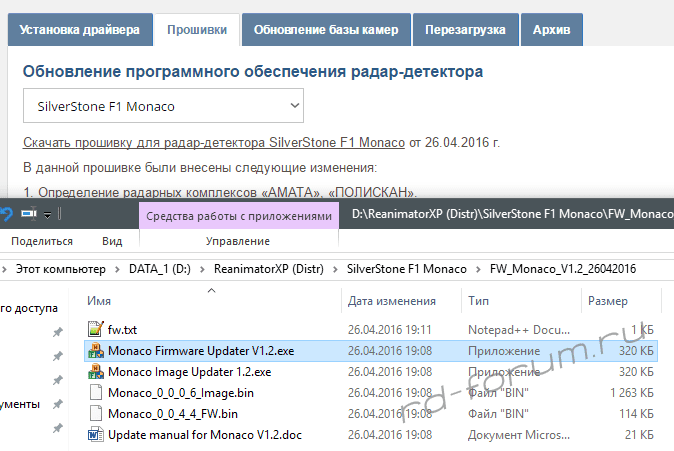Expand the chevron after DATA_1 (D:) in the breadcrumb
This screenshot has height=451, width=674.
(x=202, y=270)
